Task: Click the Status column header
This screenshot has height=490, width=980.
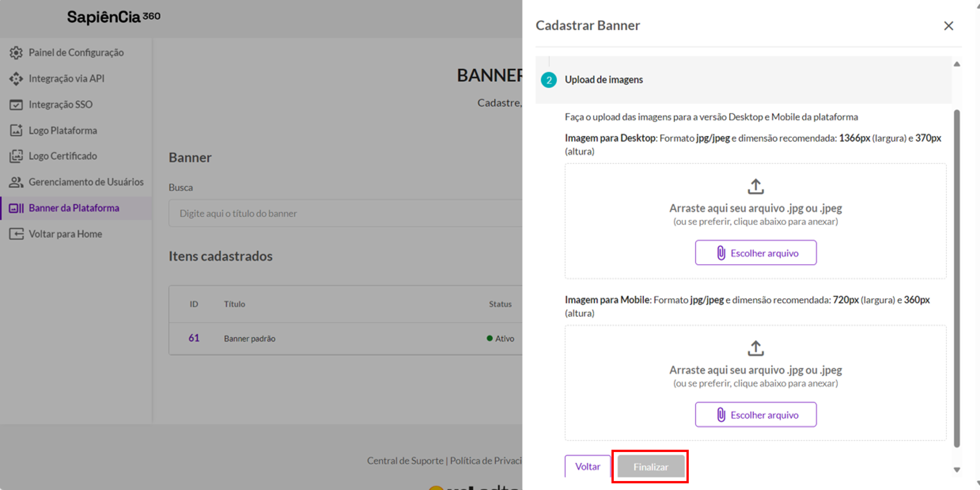Action: (x=500, y=304)
